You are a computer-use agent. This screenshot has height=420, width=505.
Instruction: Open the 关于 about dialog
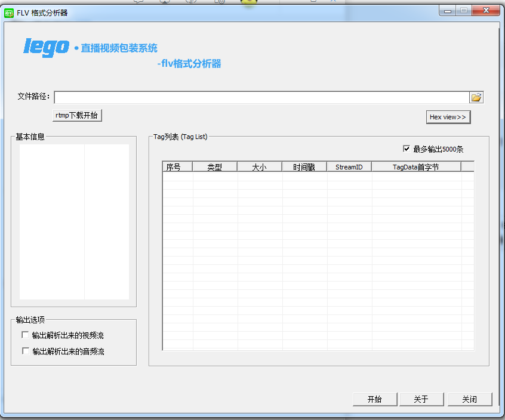421,399
